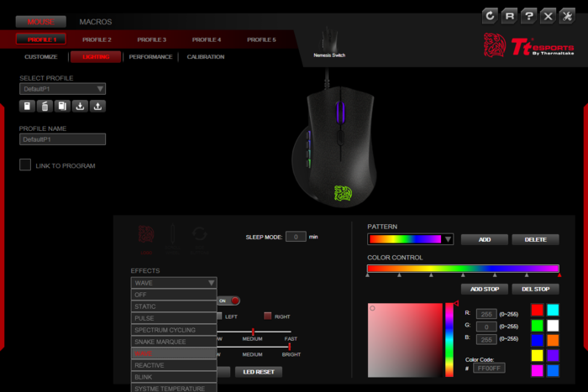Open the Select Profile dropdown

[63, 89]
